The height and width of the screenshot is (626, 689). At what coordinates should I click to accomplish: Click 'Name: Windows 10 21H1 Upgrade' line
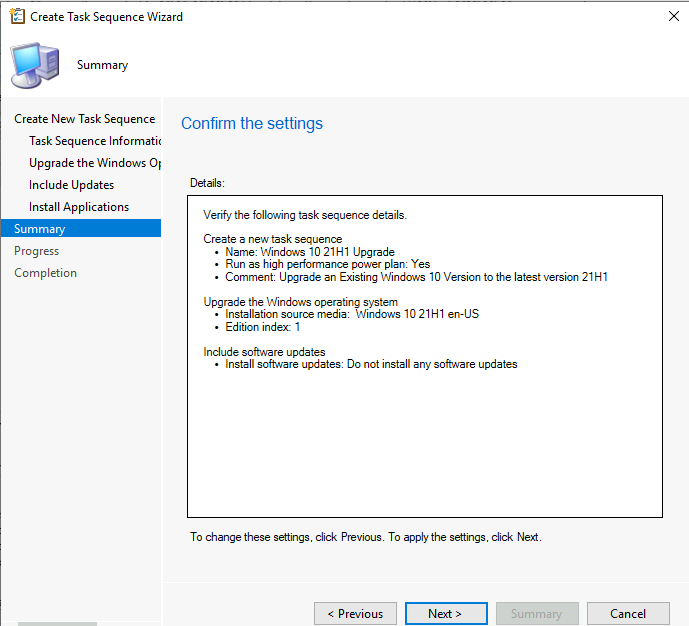tap(310, 252)
